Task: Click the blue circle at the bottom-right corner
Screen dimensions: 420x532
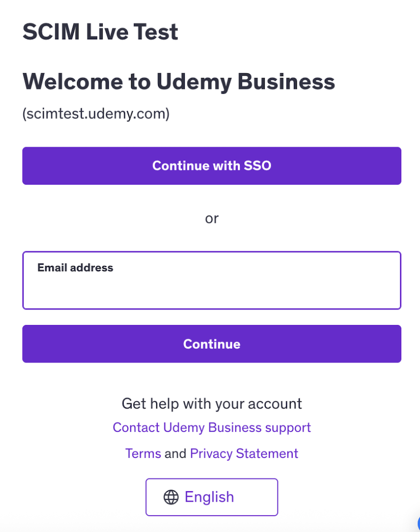Action: pyautogui.click(x=418, y=526)
